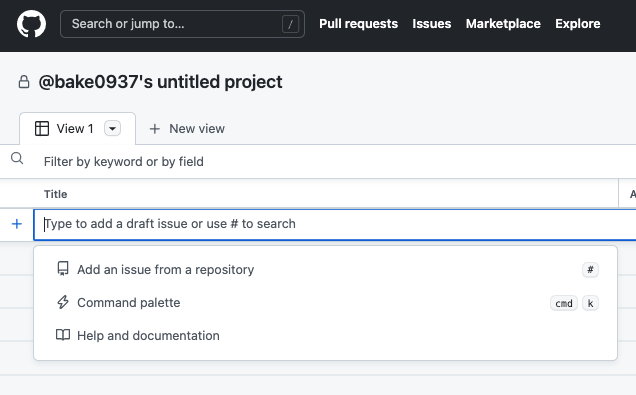Open the Issues link in header
Screen dimensions: 636x395
click(x=432, y=24)
